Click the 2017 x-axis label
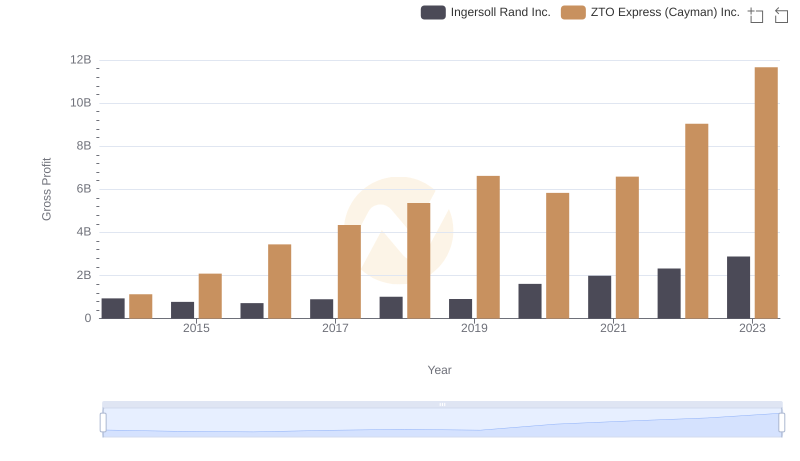 coord(335,328)
